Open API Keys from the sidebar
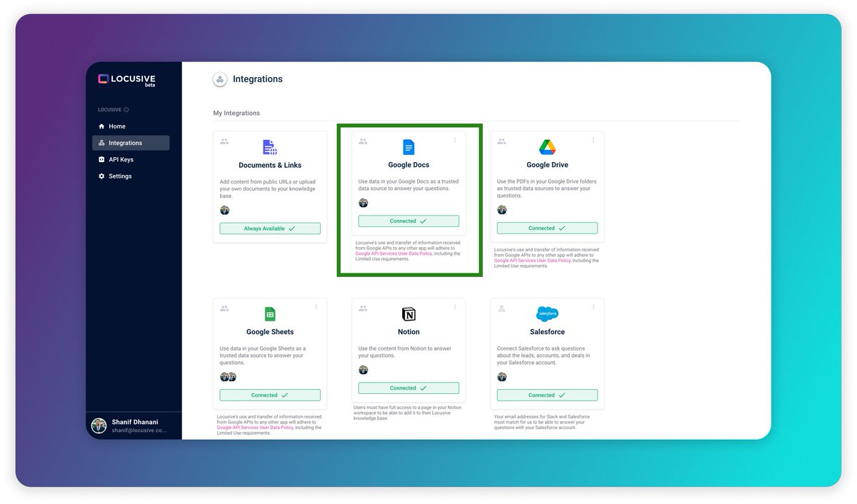Screen dimensions: 857x504 (x=131, y=159)
